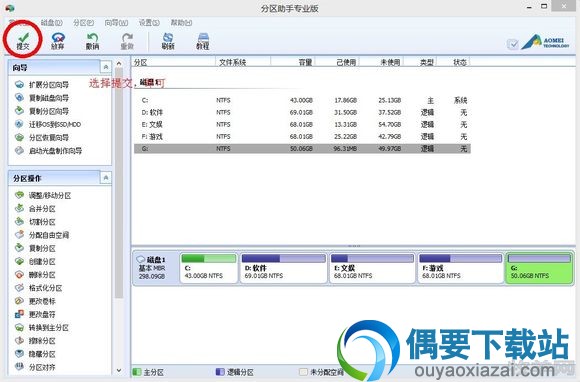Click the 重做 (Redo) toolbar icon

point(127,41)
